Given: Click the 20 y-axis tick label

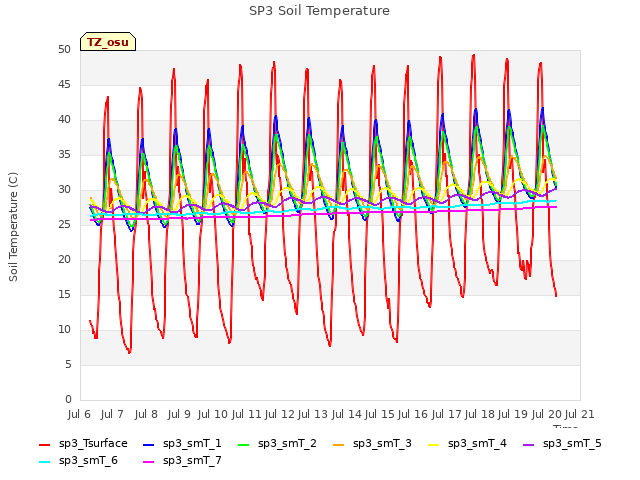Looking at the screenshot, I should 64,260.
